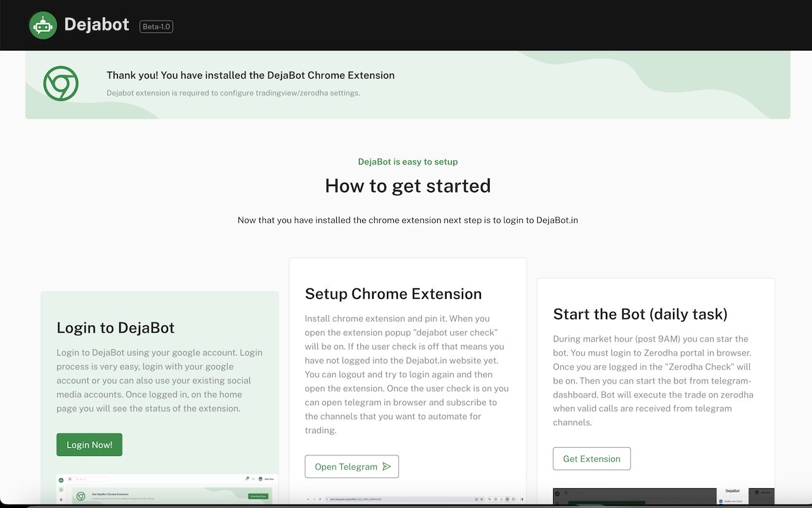
Task: Click the list menu icon beside the preview search
Action: point(69,479)
